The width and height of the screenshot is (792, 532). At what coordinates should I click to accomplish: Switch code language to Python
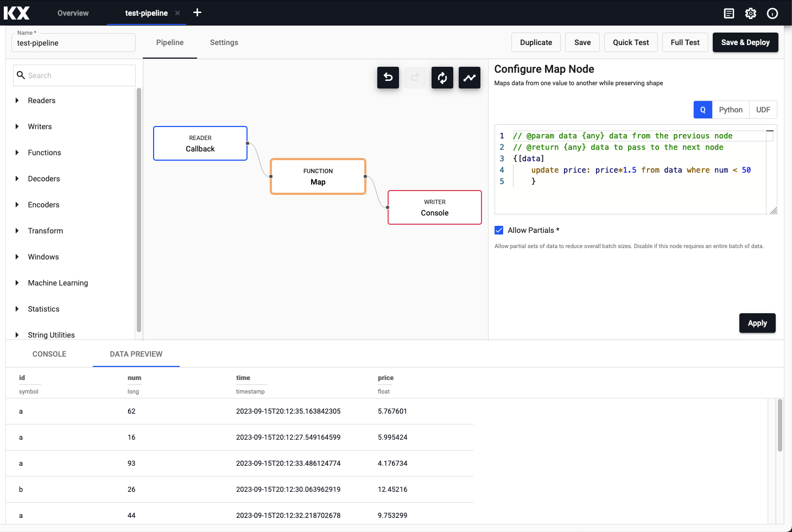tap(731, 110)
